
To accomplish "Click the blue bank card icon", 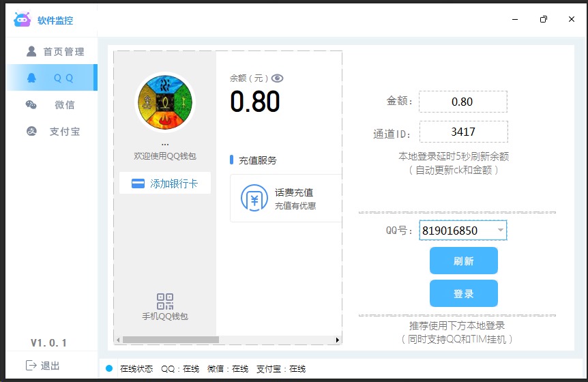I will [138, 183].
